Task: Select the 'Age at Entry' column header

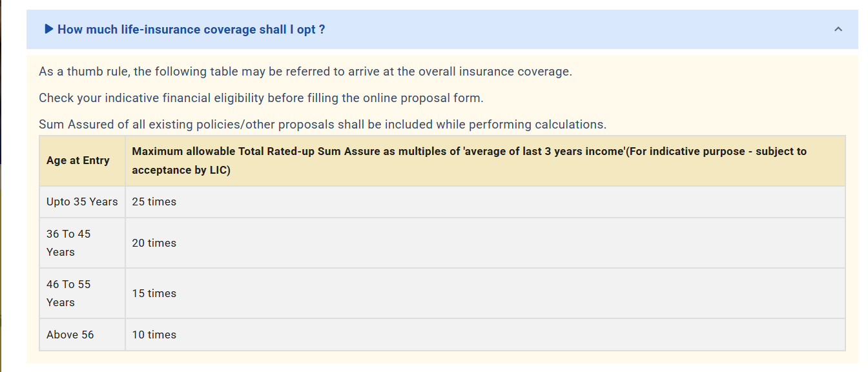Action: pos(78,161)
